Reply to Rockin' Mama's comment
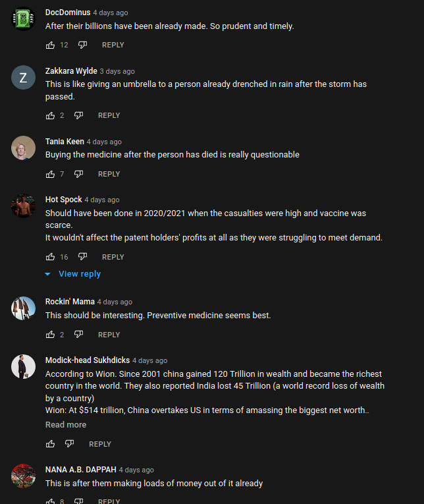 109,335
